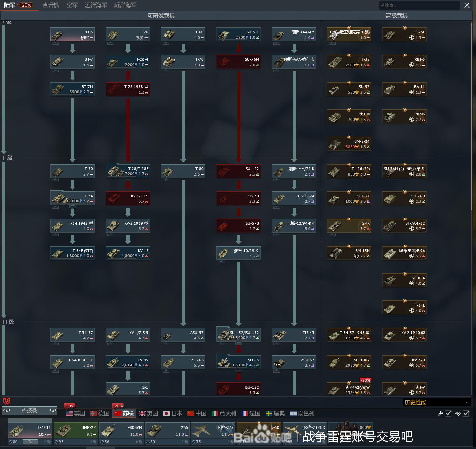Click the locked T-28 1938 型 card
The image size is (476, 449).
128,89
